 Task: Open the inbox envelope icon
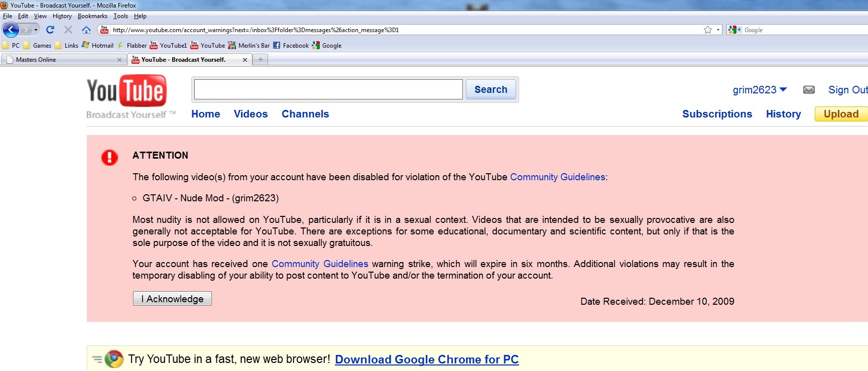point(809,90)
